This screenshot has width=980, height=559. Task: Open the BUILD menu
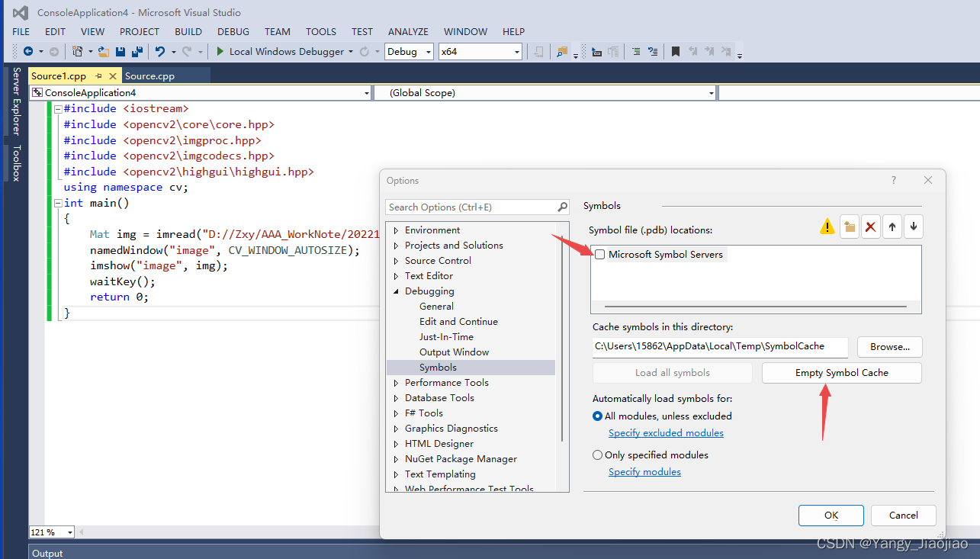188,31
